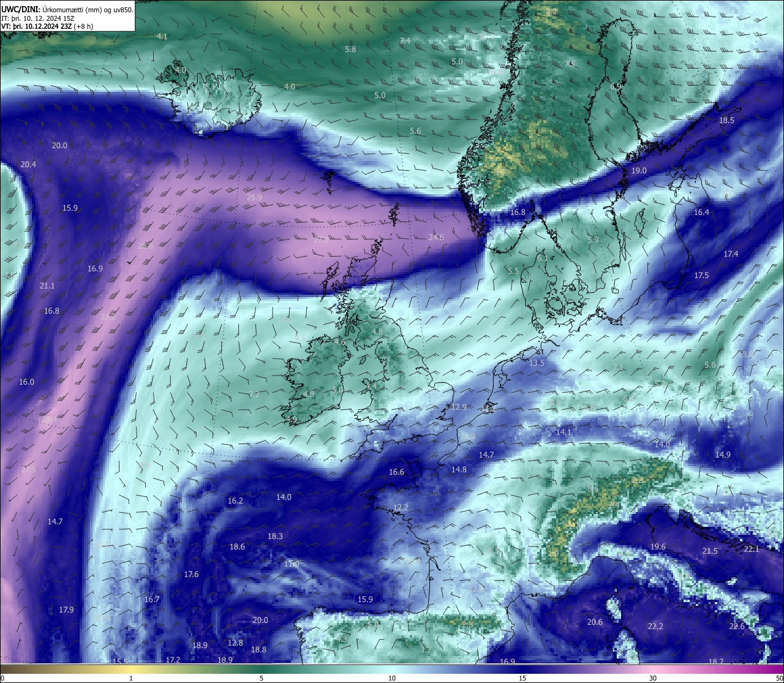Click the 7.2 value label west of Ireland

[254, 394]
